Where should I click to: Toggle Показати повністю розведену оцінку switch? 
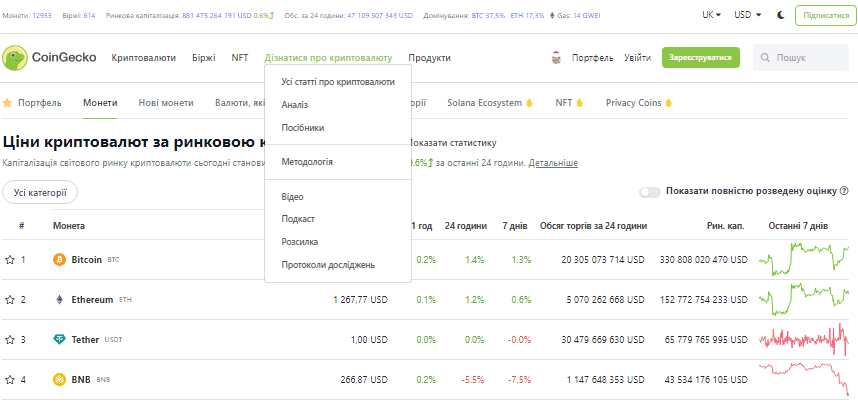click(x=650, y=192)
